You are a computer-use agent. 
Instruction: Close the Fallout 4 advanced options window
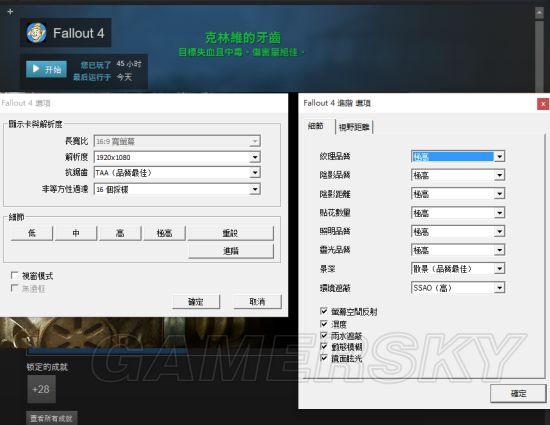(x=543, y=104)
